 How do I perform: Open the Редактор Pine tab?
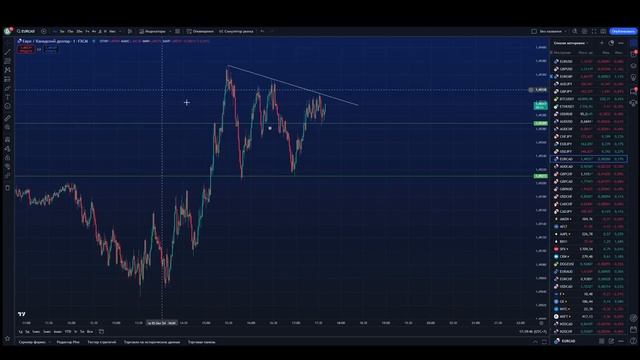(x=68, y=342)
